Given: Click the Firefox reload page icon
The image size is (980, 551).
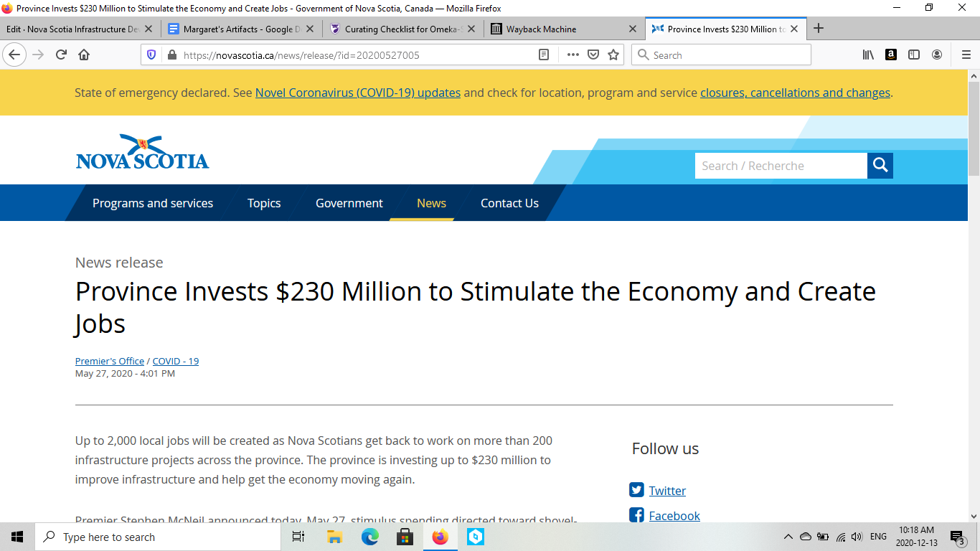Looking at the screenshot, I should pos(62,55).
